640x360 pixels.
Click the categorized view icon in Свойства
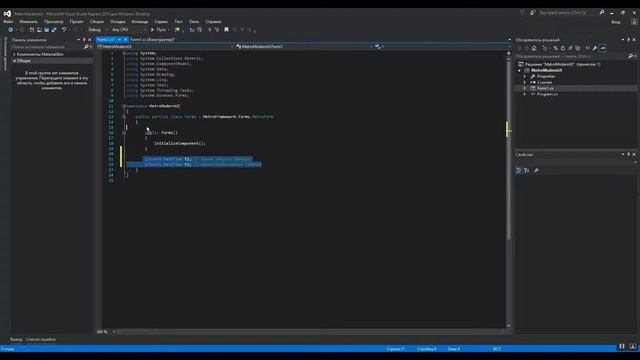tap(519, 170)
